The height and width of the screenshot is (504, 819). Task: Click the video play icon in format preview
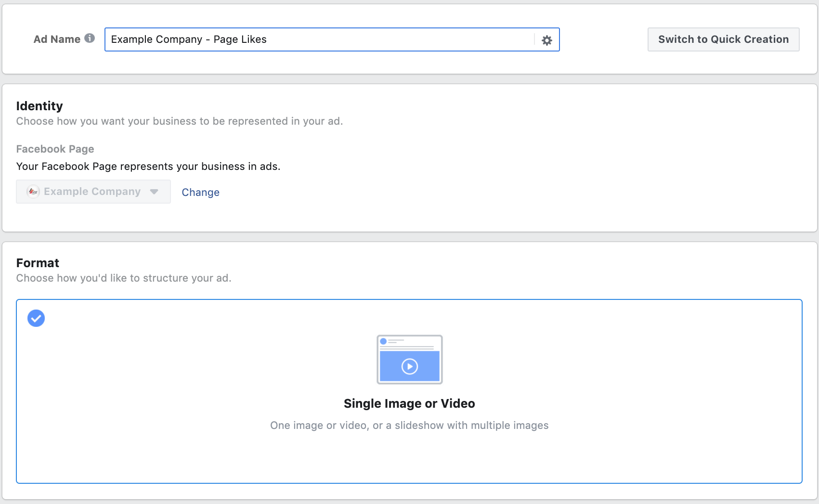point(410,366)
